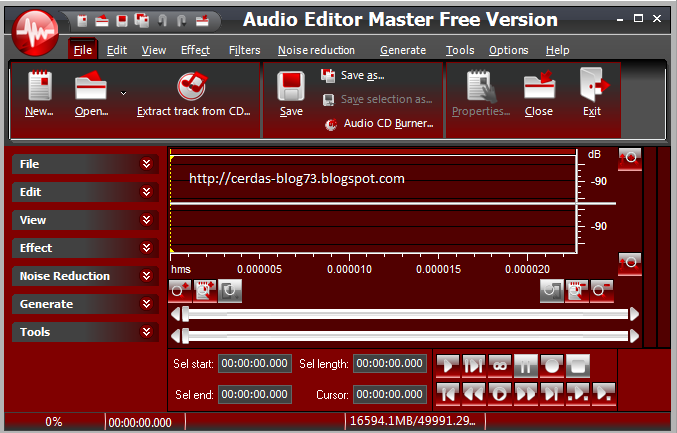Image resolution: width=677 pixels, height=433 pixels.
Task: Click zoom out page icon at right
Action: pos(577,291)
